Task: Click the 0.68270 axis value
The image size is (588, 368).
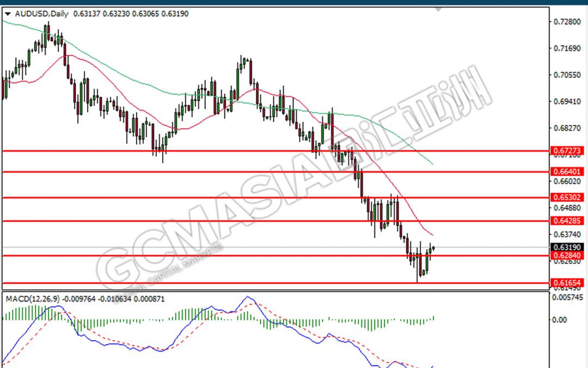Action: tap(567, 128)
